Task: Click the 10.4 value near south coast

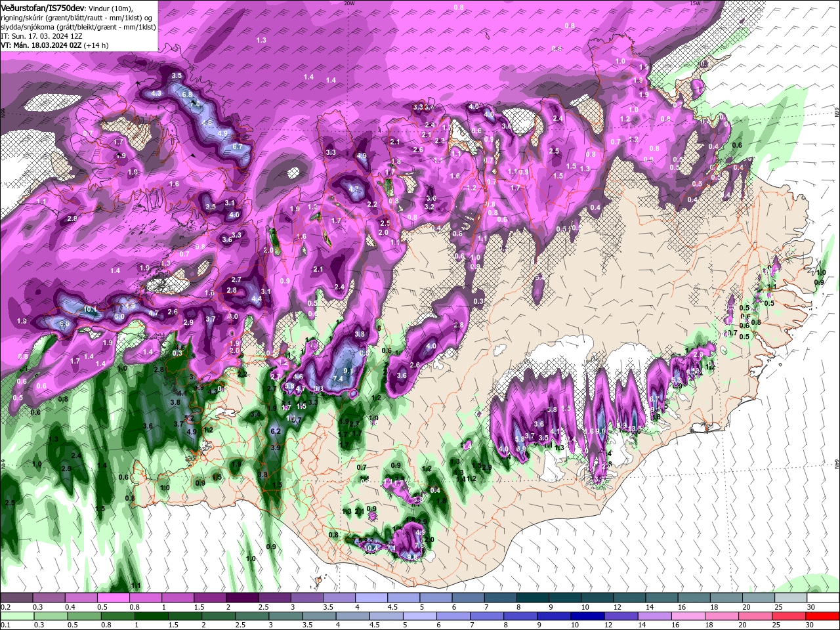Action: (x=371, y=547)
